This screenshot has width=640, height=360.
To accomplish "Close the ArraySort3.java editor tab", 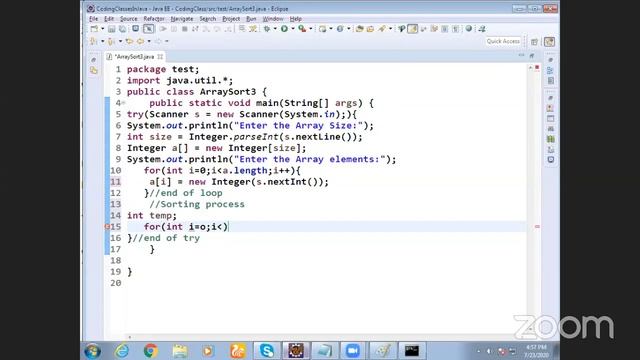I will click(x=160, y=57).
